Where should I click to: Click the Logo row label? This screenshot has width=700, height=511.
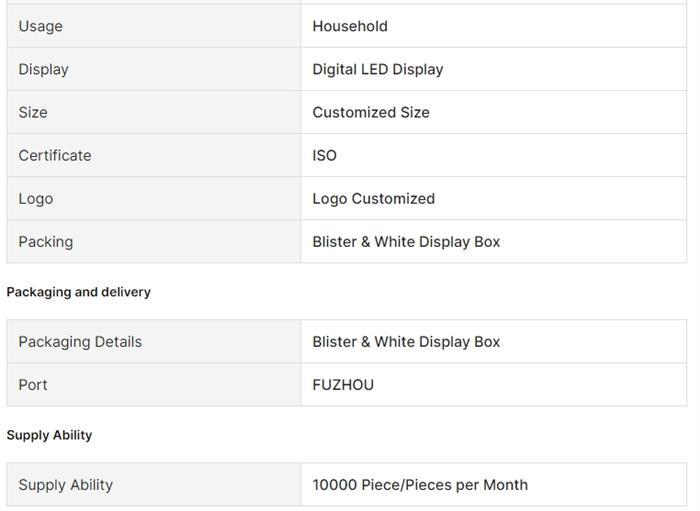point(35,198)
